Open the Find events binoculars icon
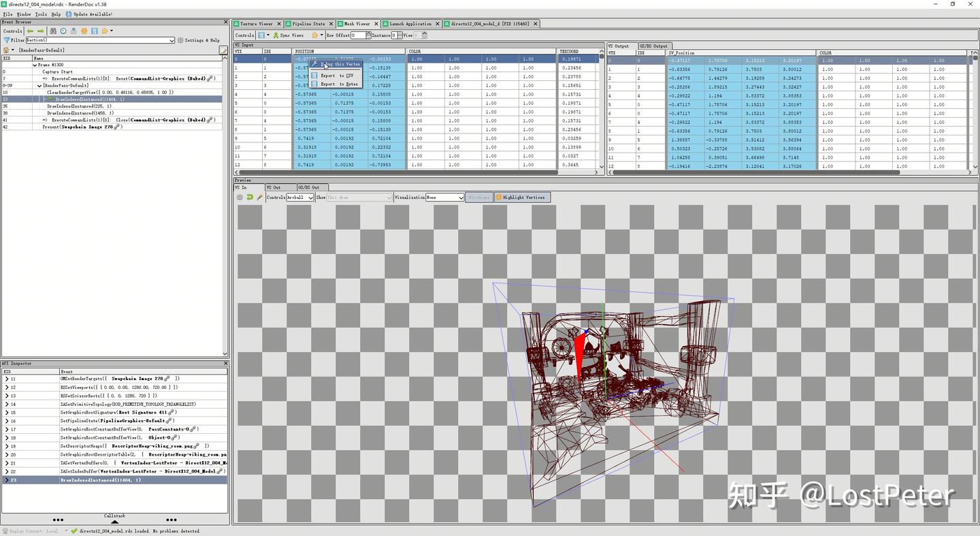Image resolution: width=980 pixels, height=536 pixels. pos(54,31)
